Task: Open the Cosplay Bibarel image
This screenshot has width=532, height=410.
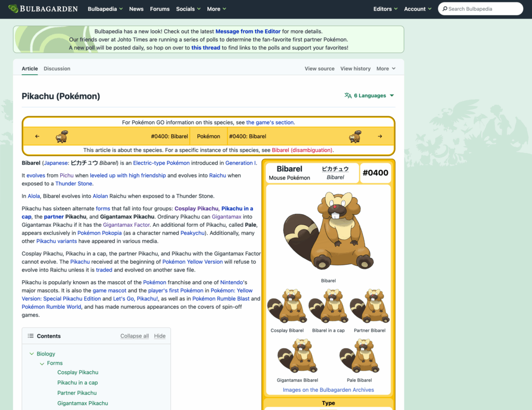Action: tap(287, 306)
